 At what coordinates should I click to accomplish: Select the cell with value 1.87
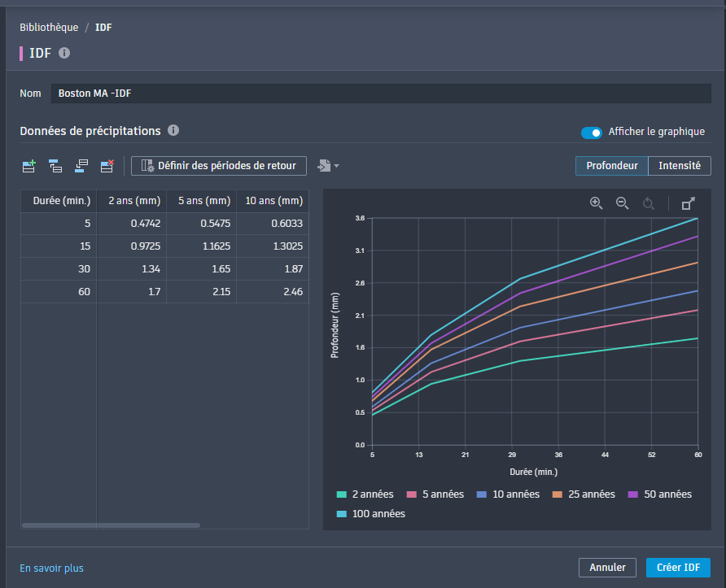(273, 268)
